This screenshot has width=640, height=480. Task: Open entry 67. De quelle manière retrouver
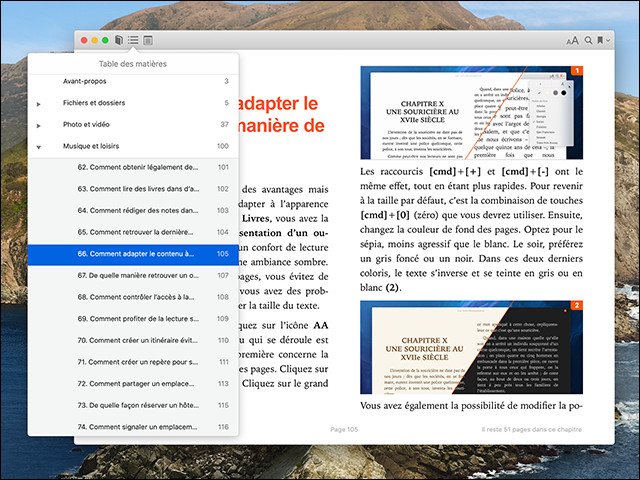[x=133, y=276]
